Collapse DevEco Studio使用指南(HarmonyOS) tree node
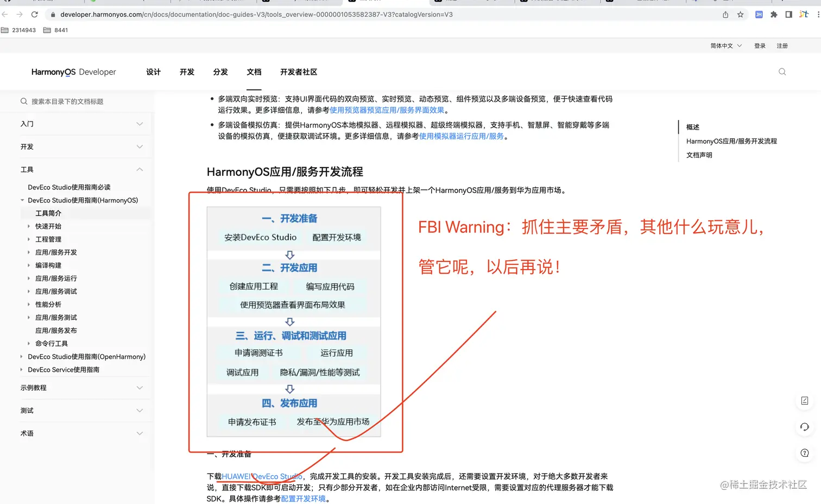 (22, 200)
